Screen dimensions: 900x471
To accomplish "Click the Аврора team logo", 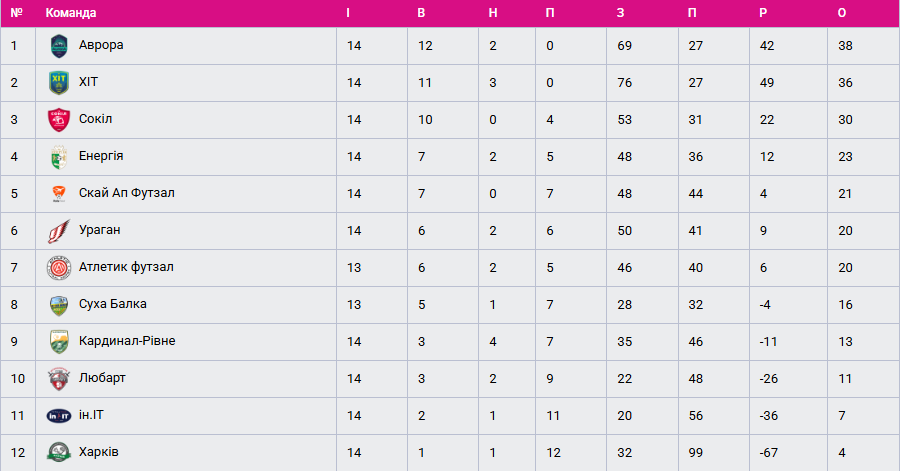I will (x=58, y=45).
